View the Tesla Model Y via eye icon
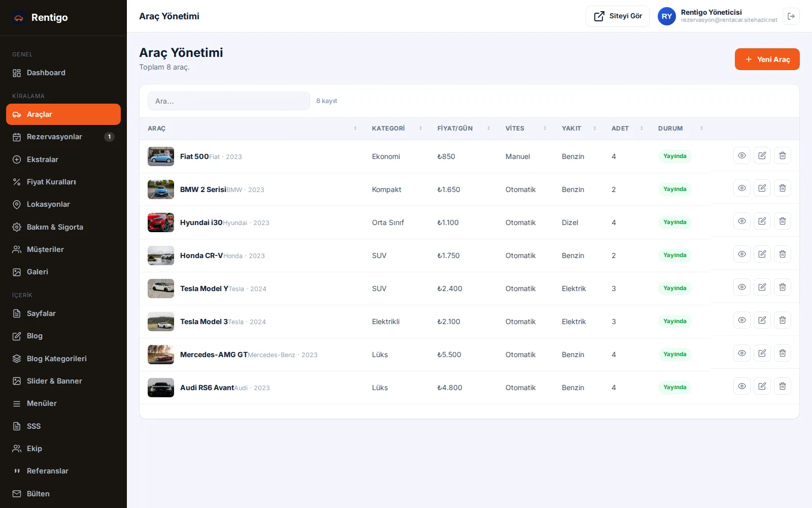The width and height of the screenshot is (812, 508). point(742,288)
